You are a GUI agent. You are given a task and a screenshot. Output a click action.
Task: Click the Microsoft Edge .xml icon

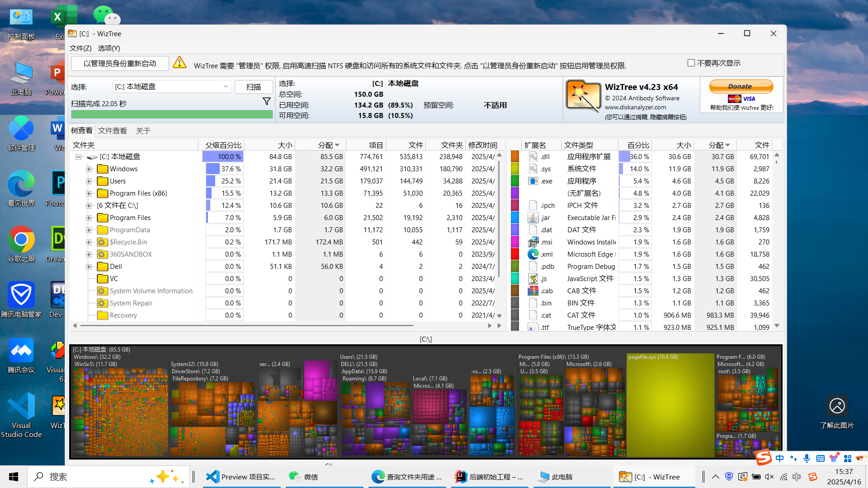pos(533,254)
